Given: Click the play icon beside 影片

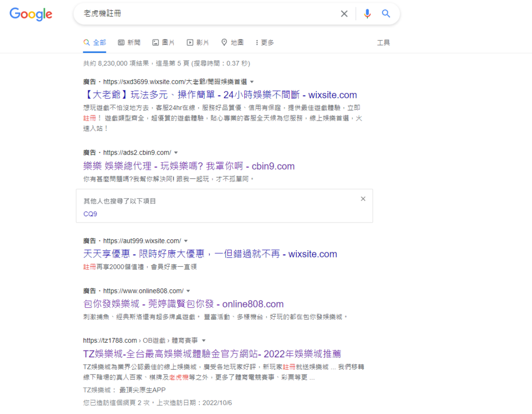Looking at the screenshot, I should [x=190, y=43].
